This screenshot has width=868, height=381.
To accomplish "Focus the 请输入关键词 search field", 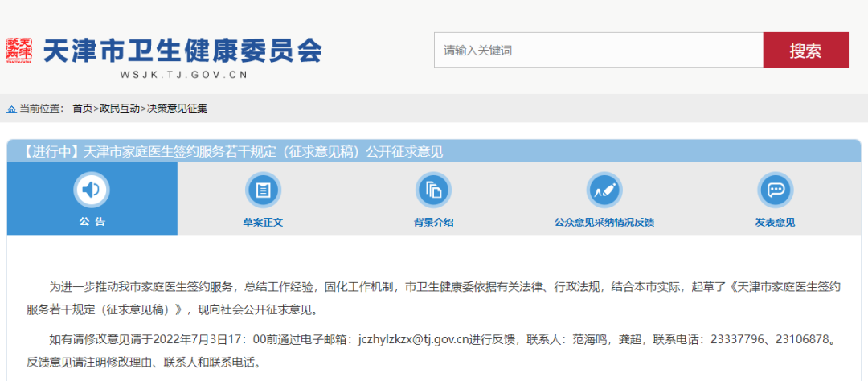I will [599, 51].
